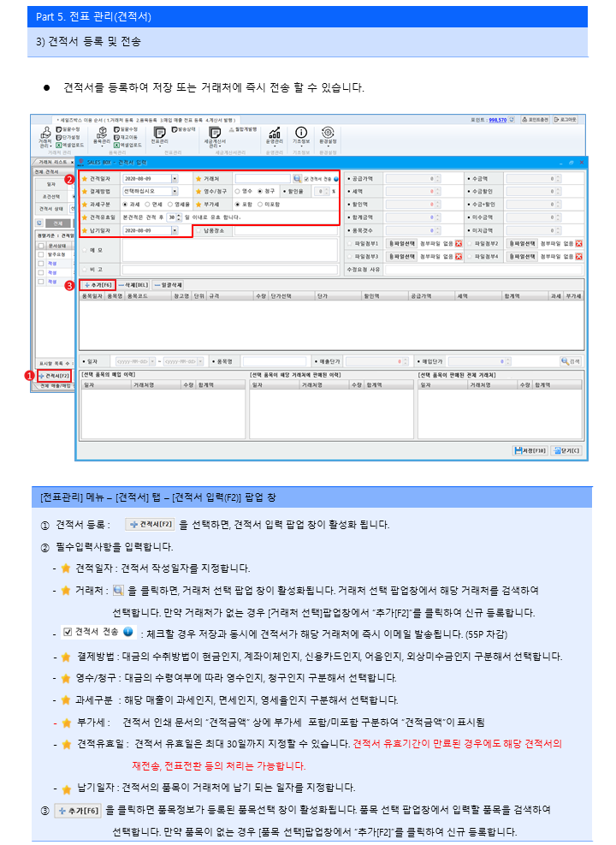
Task: Click the 로그아웃 button
Action: click(x=566, y=120)
